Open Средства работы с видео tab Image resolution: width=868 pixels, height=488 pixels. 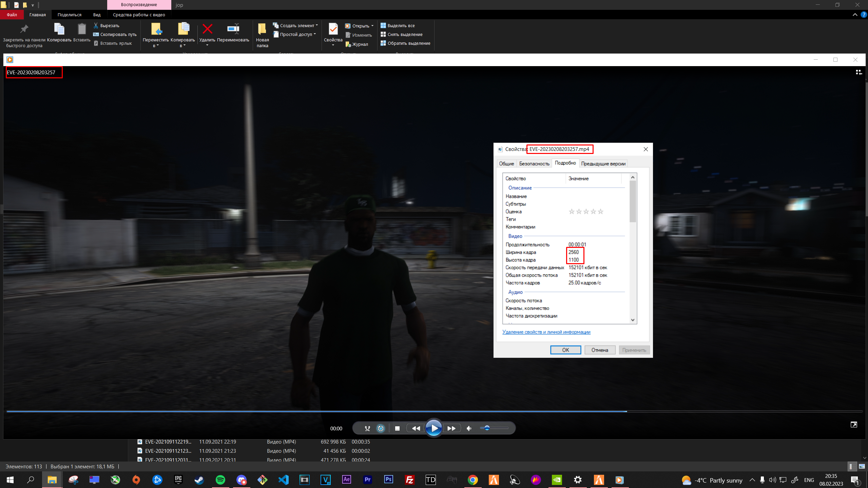pyautogui.click(x=139, y=15)
